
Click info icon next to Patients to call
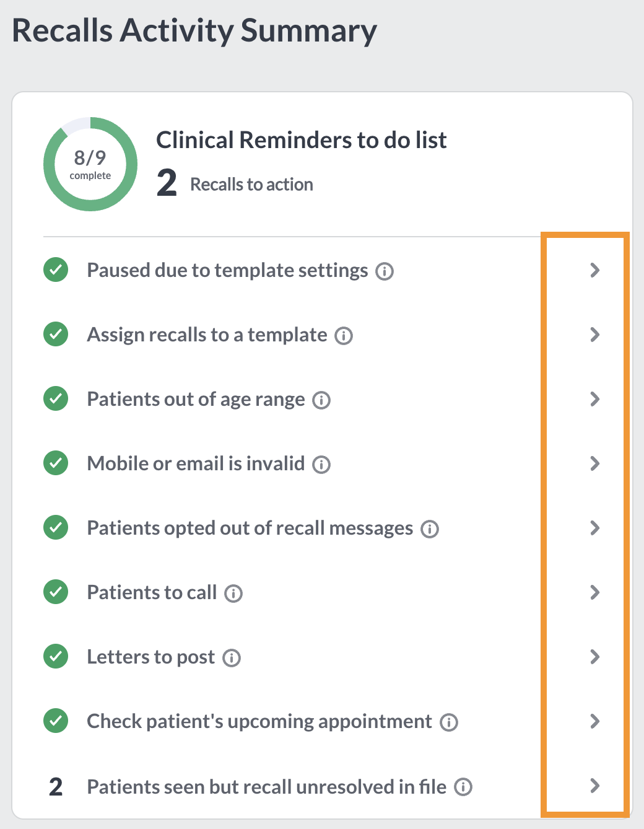click(233, 594)
